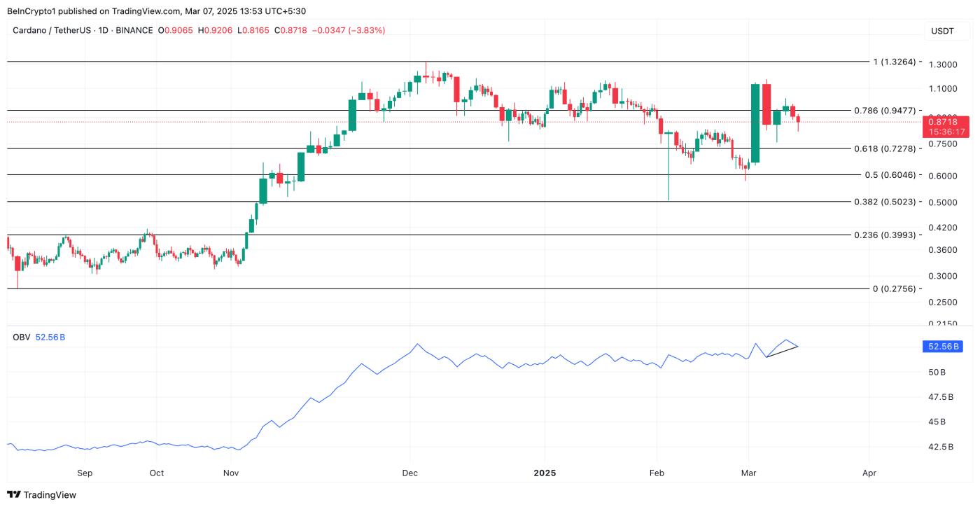This screenshot has width=980, height=507.
Task: Click the Dec label on time axis
Action: [x=409, y=473]
